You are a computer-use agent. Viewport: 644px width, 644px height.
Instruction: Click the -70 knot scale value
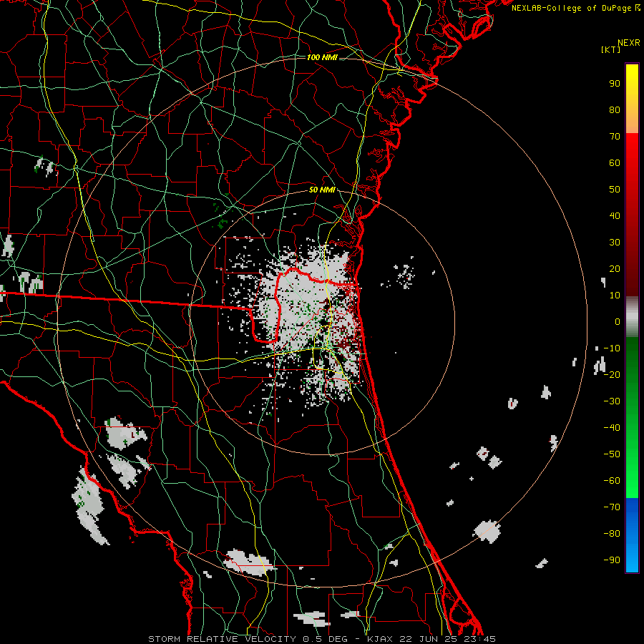(612, 507)
